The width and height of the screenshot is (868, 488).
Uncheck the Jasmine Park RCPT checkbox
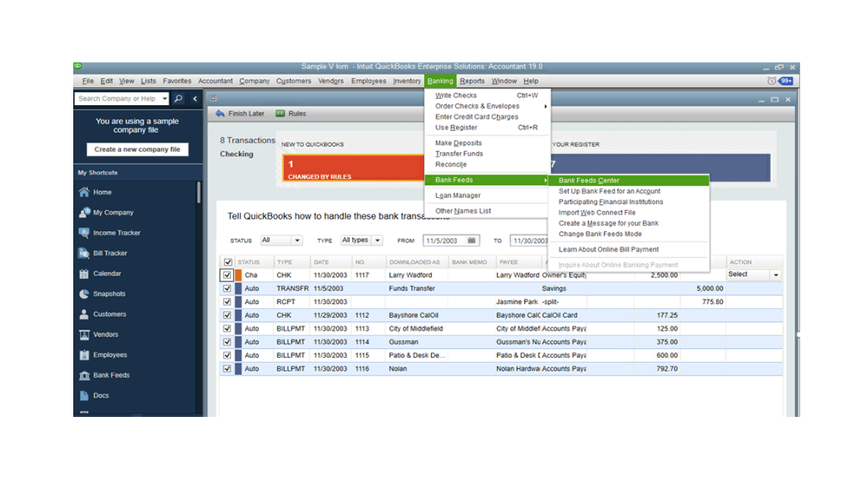[x=227, y=302]
